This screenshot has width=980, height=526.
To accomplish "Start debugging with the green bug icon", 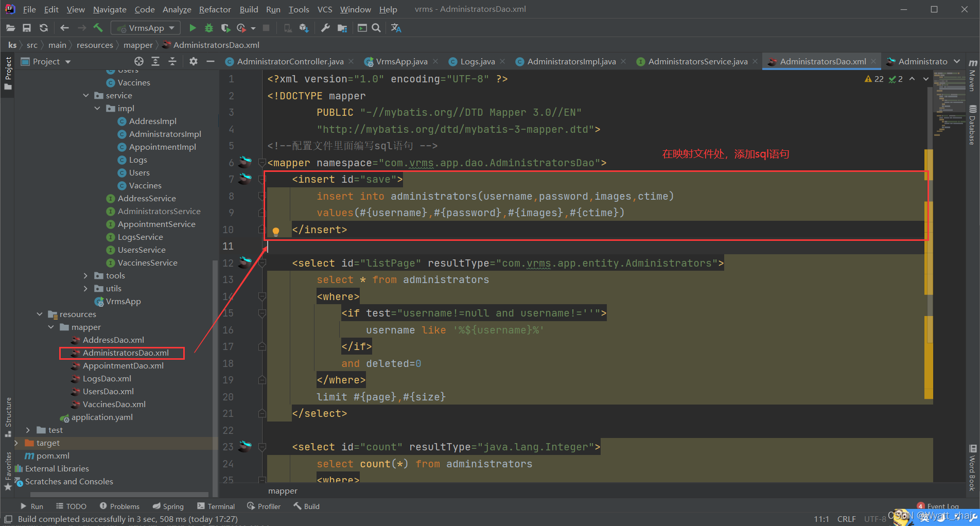I will tap(209, 28).
